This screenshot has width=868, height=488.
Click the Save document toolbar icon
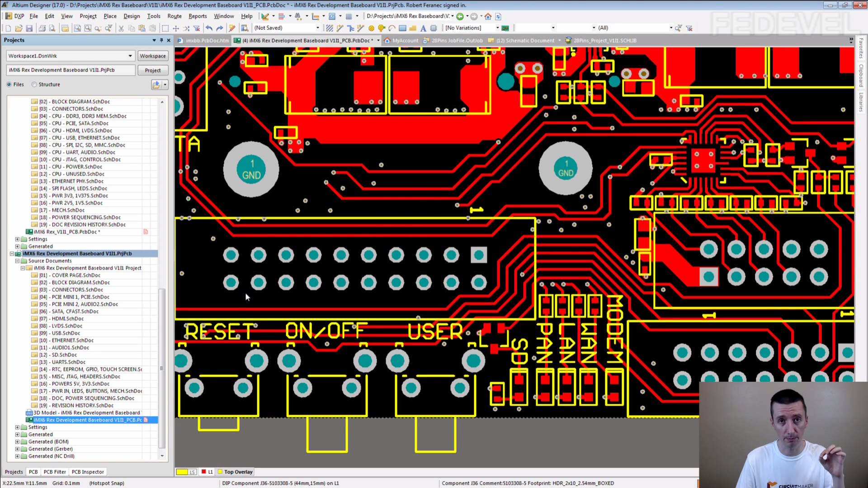tap(29, 28)
